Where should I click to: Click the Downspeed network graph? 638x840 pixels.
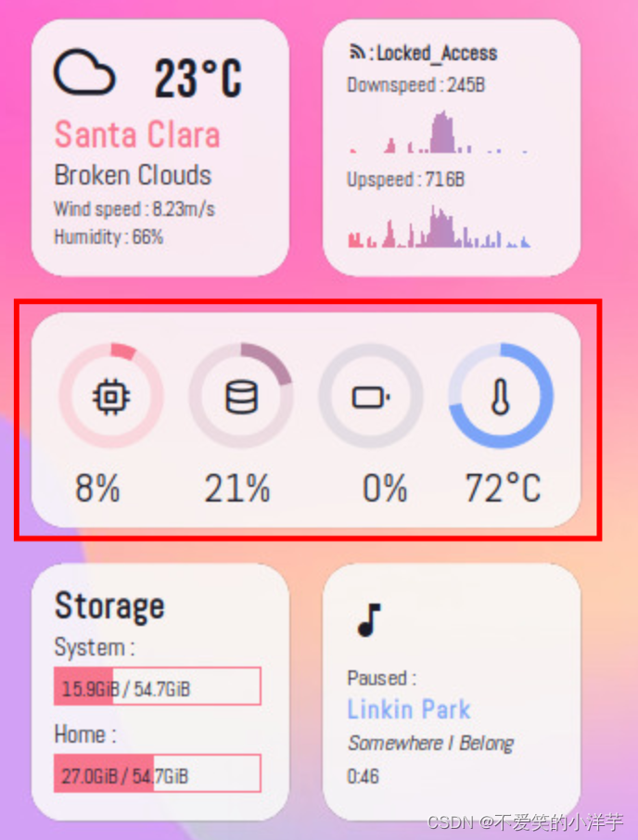(440, 132)
